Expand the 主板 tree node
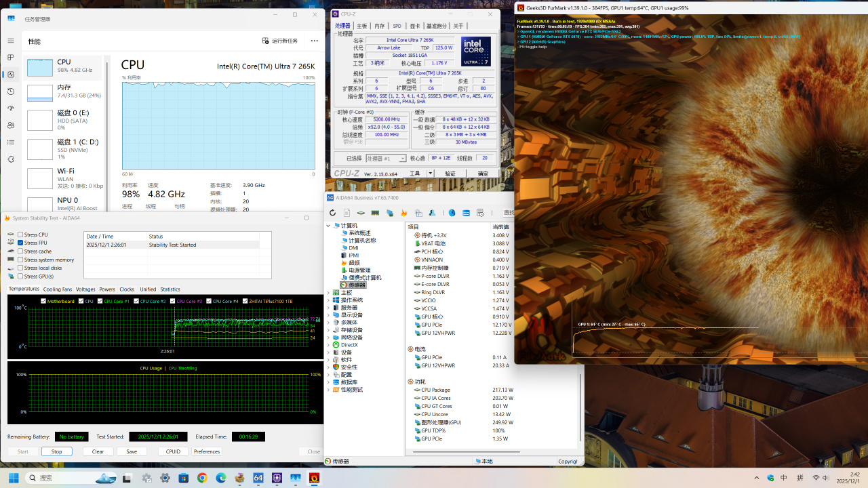The image size is (868, 488). (329, 293)
